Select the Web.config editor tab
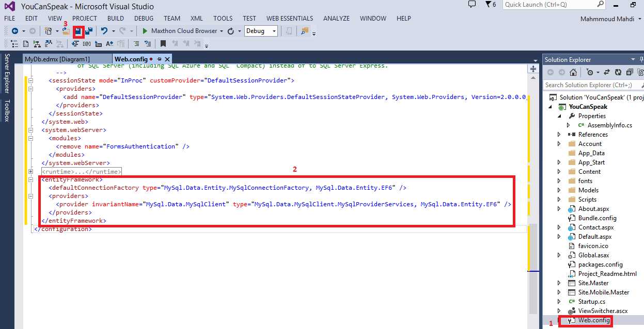Screen dimensions: 644x329 [131, 59]
